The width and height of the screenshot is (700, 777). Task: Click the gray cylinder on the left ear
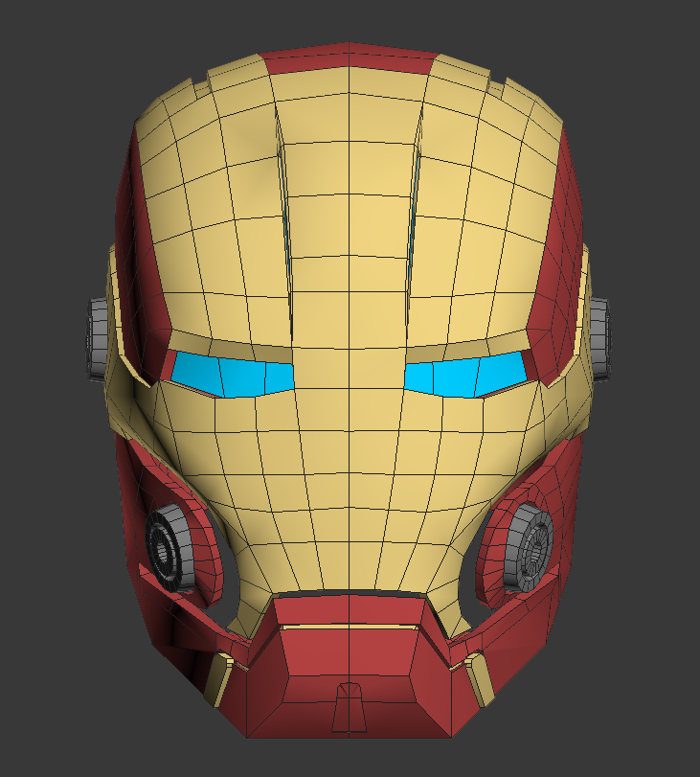click(97, 338)
